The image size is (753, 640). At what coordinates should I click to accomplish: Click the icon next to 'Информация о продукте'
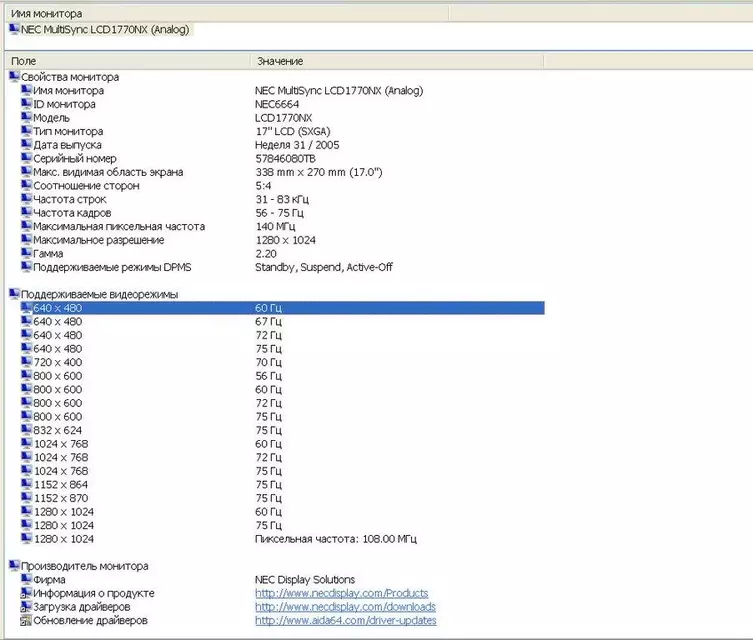tap(26, 593)
